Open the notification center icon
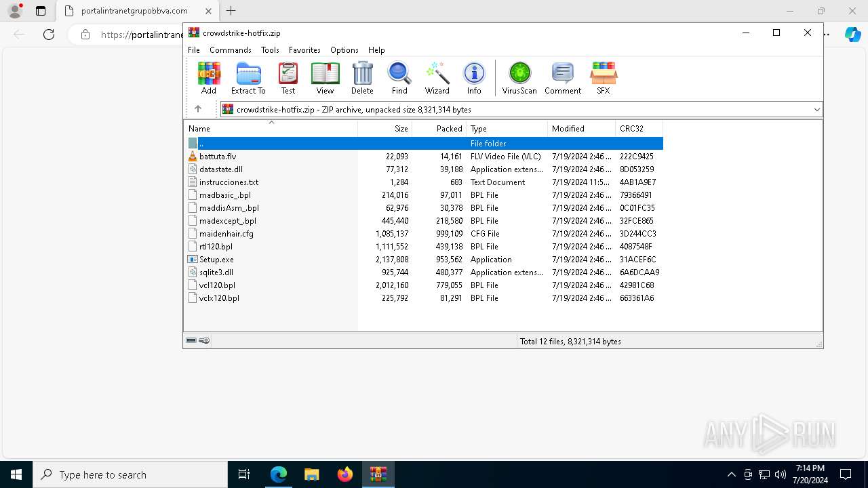Image resolution: width=868 pixels, height=488 pixels. [846, 474]
